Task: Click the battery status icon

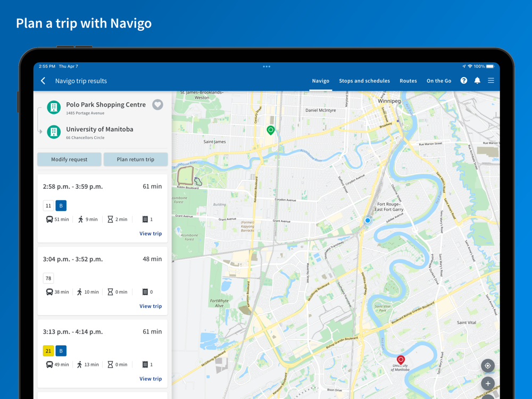Action: [491, 66]
